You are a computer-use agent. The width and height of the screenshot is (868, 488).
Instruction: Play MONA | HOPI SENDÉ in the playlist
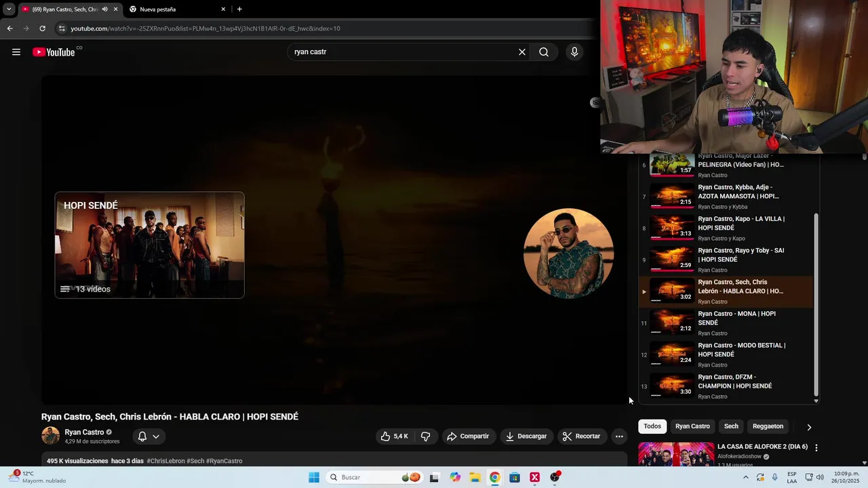[726, 323]
